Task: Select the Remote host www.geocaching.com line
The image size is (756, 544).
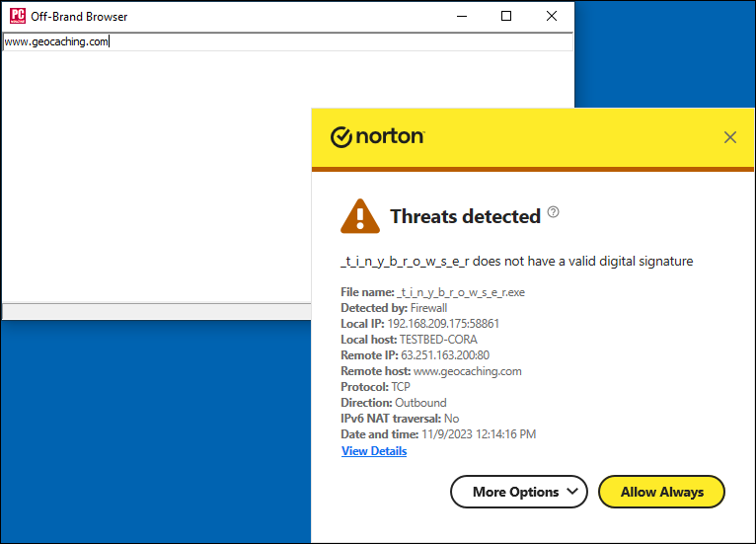Action: 431,371
